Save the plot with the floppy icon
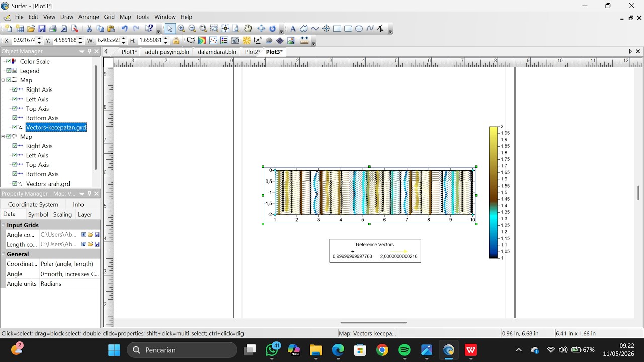The height and width of the screenshot is (362, 644). coord(42,29)
